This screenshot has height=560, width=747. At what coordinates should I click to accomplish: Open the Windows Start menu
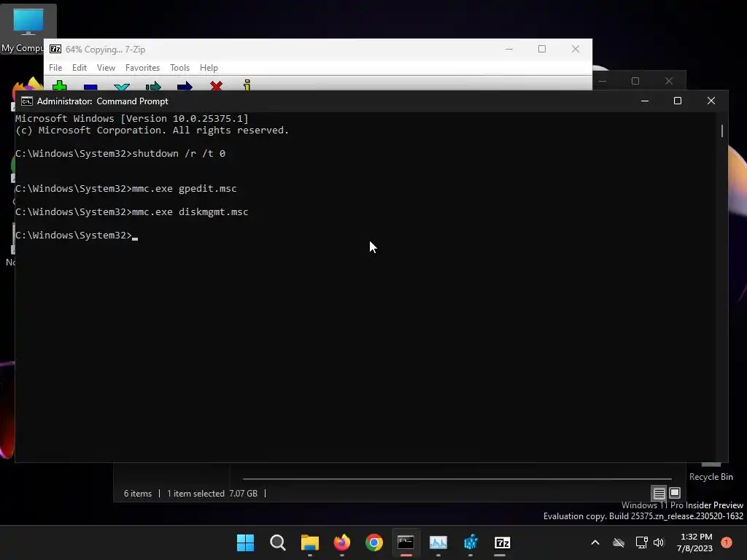pos(245,542)
